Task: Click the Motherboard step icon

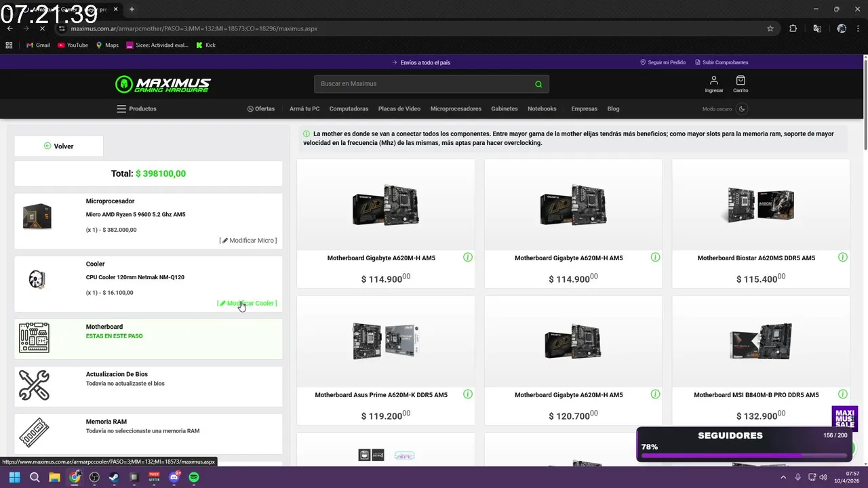Action: 34,338
